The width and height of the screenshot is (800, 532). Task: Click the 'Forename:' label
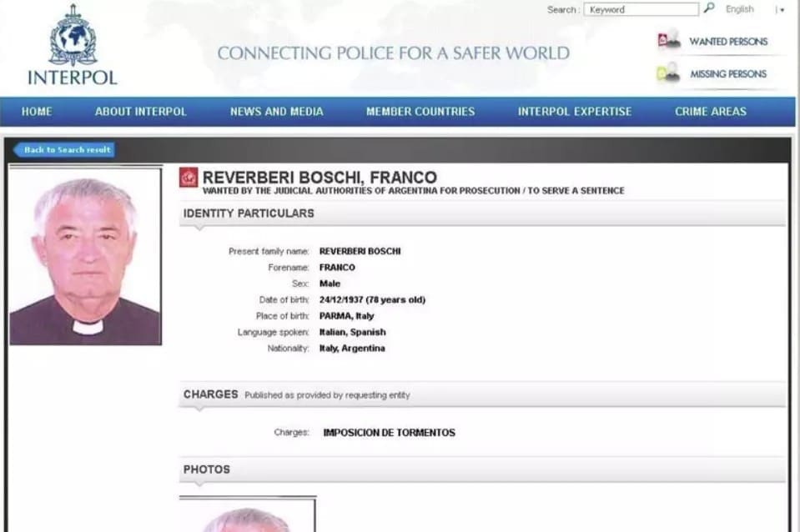[x=289, y=268]
